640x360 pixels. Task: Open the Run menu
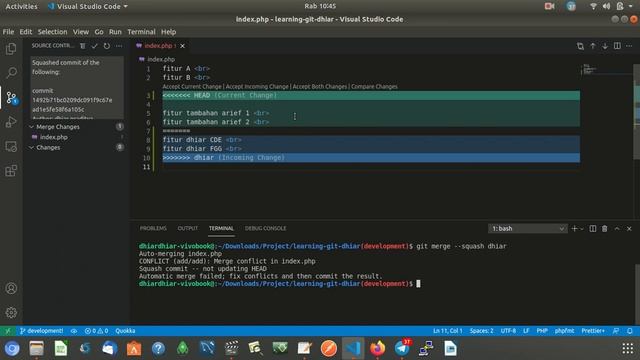115,32
